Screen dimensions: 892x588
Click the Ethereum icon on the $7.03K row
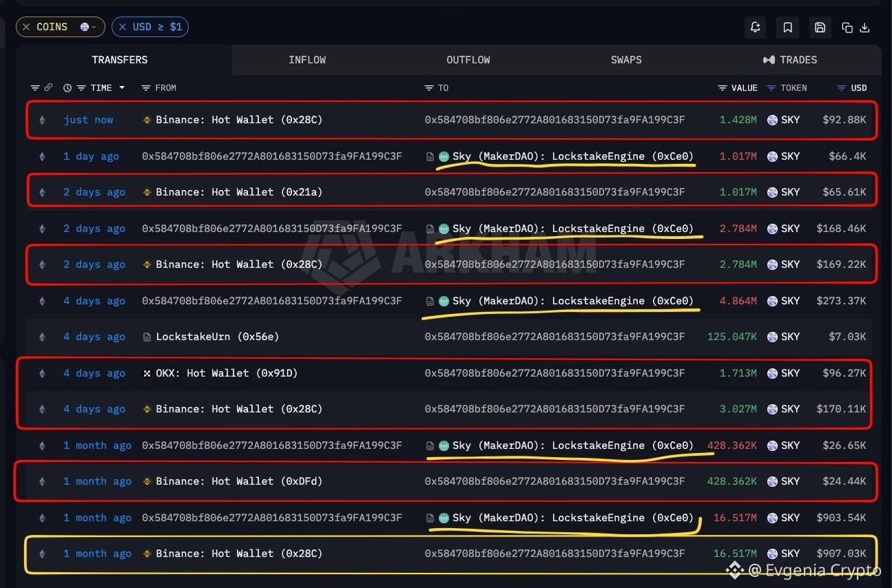tap(42, 337)
